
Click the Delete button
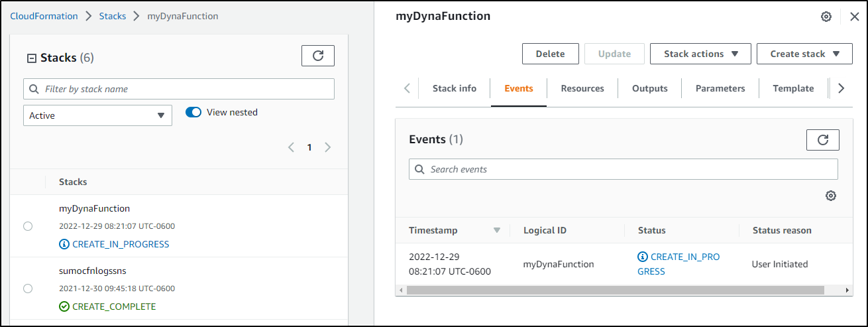tap(551, 54)
